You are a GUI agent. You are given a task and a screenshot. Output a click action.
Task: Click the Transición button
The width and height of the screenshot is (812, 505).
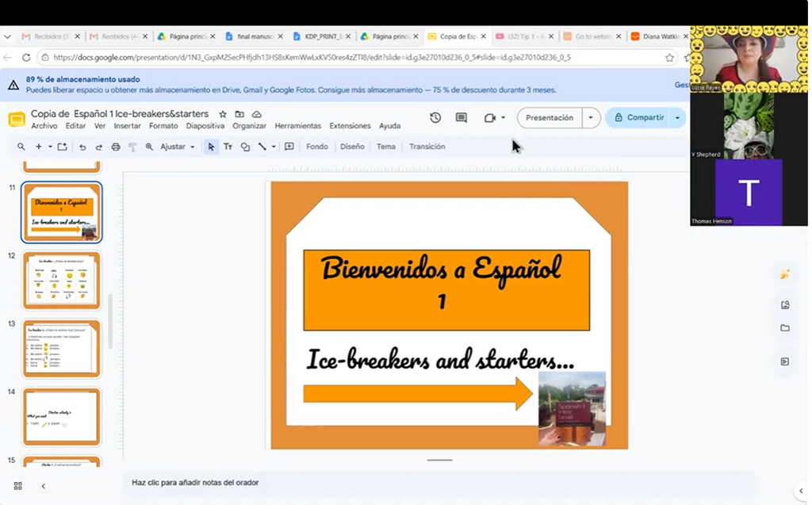[427, 147]
